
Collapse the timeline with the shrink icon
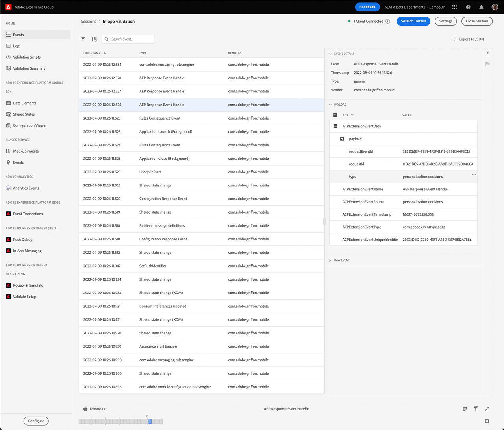[487, 409]
